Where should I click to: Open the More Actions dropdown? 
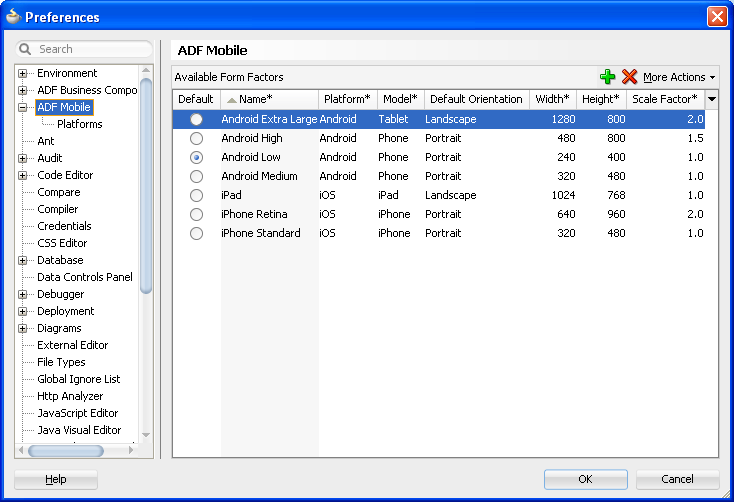(679, 77)
